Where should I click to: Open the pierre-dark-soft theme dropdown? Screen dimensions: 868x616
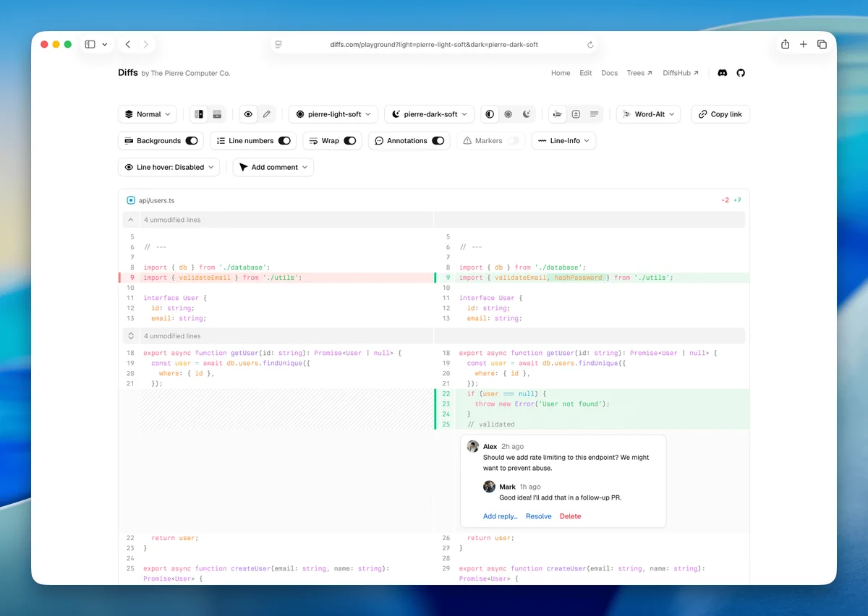(x=429, y=114)
